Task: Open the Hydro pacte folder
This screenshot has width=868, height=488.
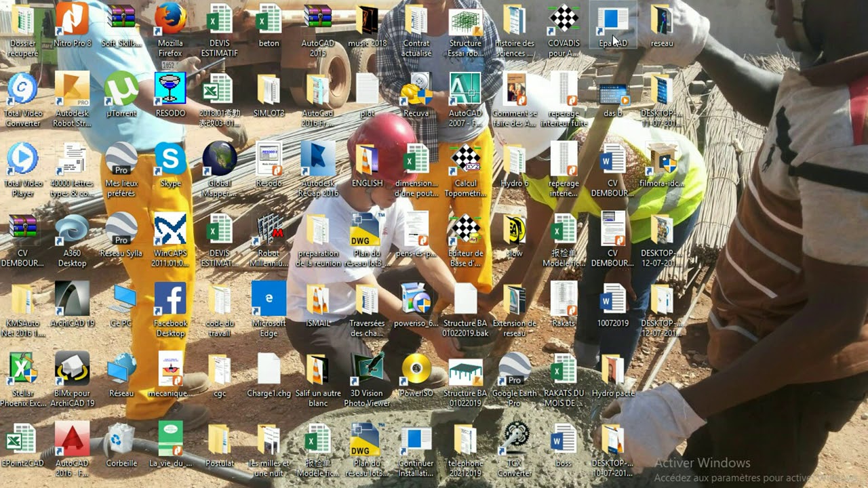Action: point(612,375)
